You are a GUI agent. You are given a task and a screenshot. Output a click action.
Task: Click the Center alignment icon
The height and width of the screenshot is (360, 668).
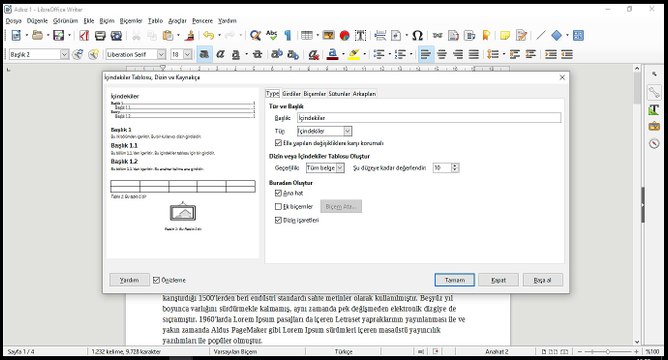pos(442,54)
